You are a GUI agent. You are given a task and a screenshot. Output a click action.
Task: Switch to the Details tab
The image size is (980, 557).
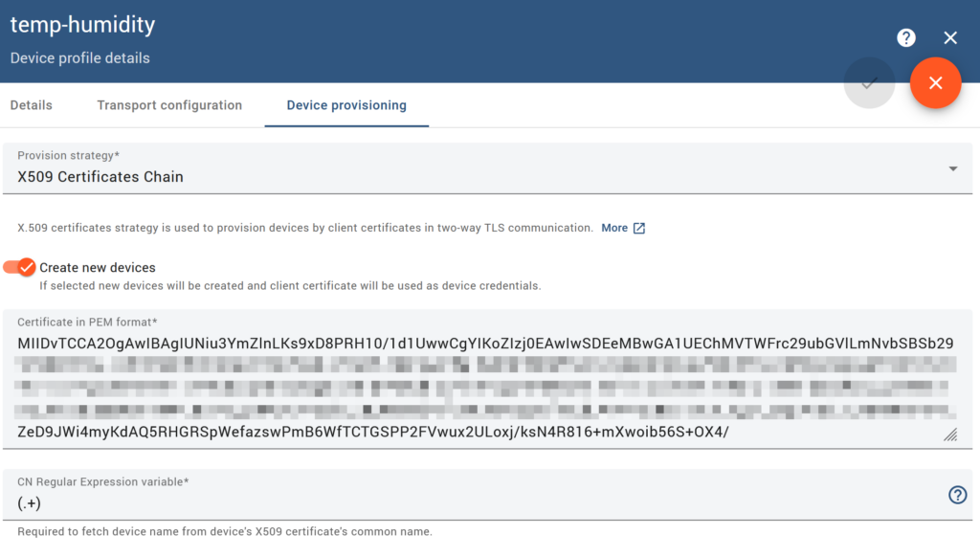pos(32,105)
